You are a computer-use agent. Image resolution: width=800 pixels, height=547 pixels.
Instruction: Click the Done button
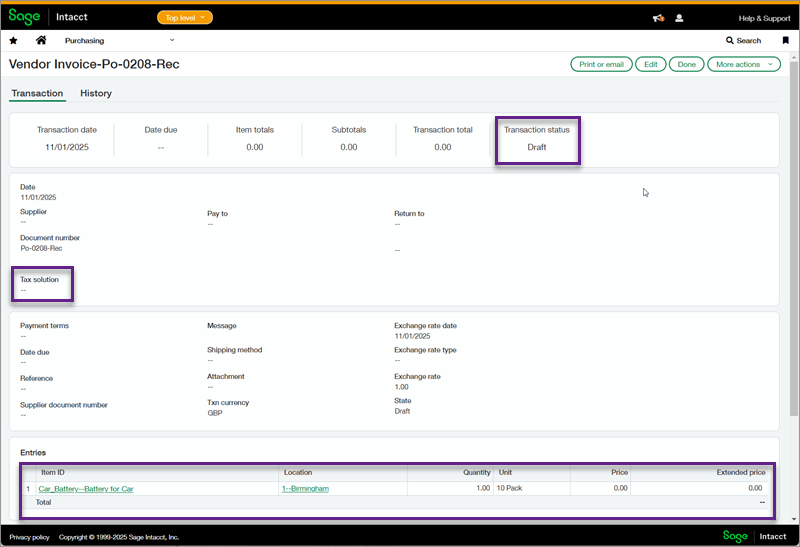tap(686, 64)
